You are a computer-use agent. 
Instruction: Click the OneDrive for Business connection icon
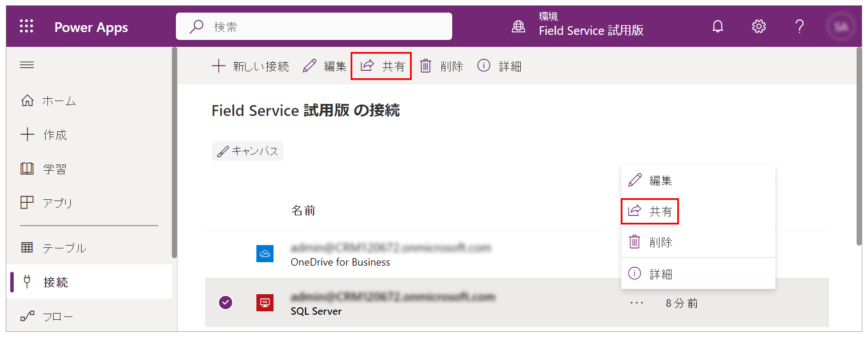265,254
